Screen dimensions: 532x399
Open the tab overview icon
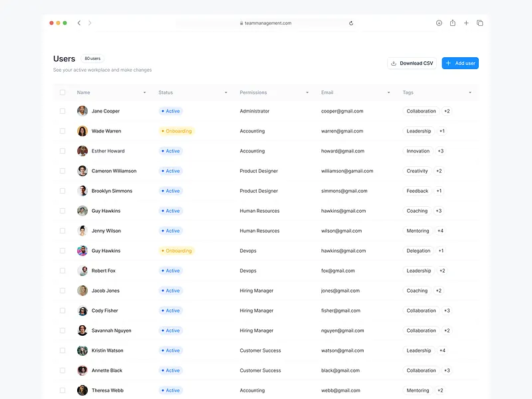479,23
